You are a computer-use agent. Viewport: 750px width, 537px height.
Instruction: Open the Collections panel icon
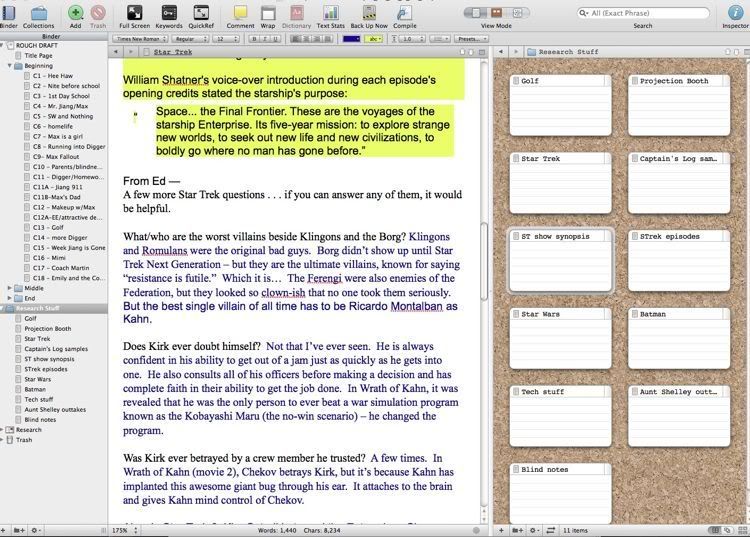tap(38, 13)
